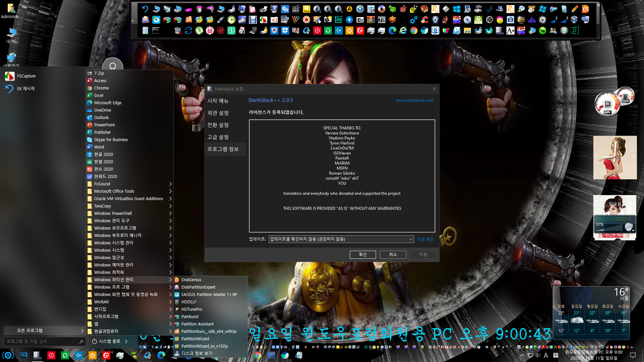Switch to 시작 메뉴 settings tab
Screen dimensions: 644x362
tap(225, 101)
